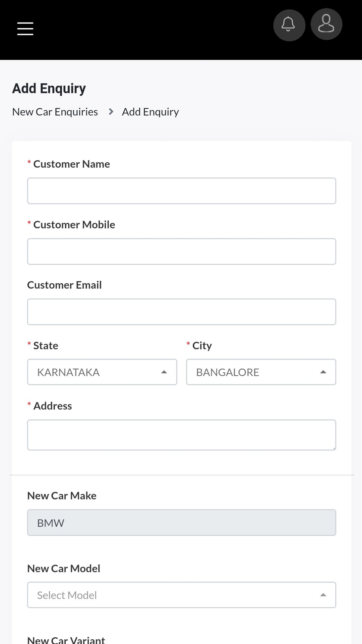This screenshot has width=362, height=644.
Task: Click the New Car Make BMW field
Action: (181, 523)
